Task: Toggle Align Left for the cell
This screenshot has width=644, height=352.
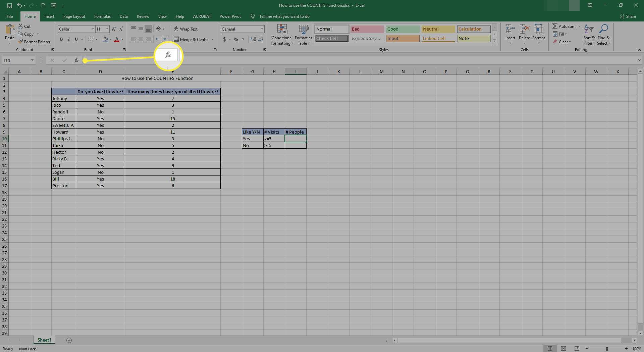Action: (x=133, y=39)
